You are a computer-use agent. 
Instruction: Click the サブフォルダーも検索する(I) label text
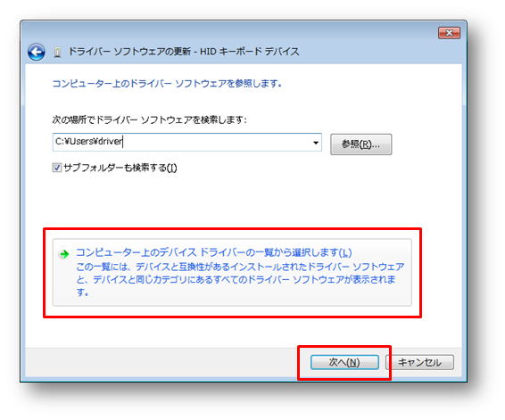120,168
